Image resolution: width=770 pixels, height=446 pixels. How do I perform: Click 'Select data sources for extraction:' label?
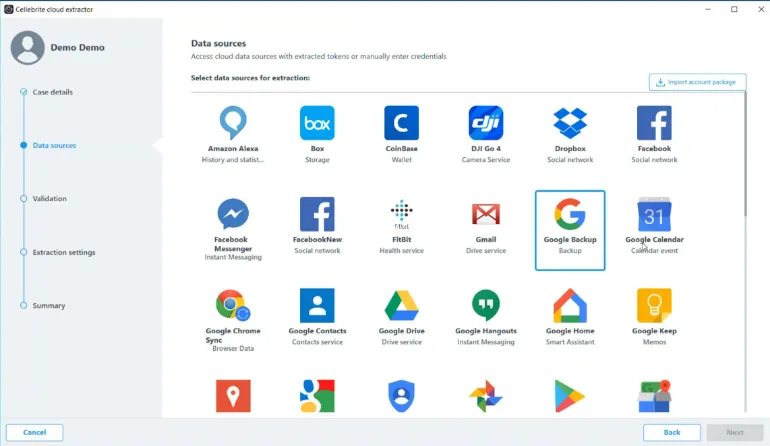250,78
